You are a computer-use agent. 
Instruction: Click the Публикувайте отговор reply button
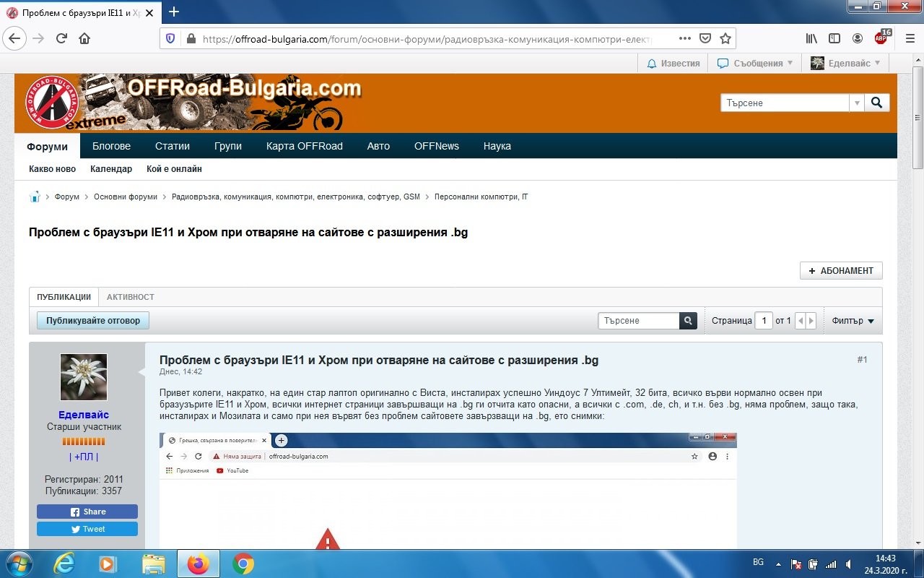pyautogui.click(x=93, y=320)
